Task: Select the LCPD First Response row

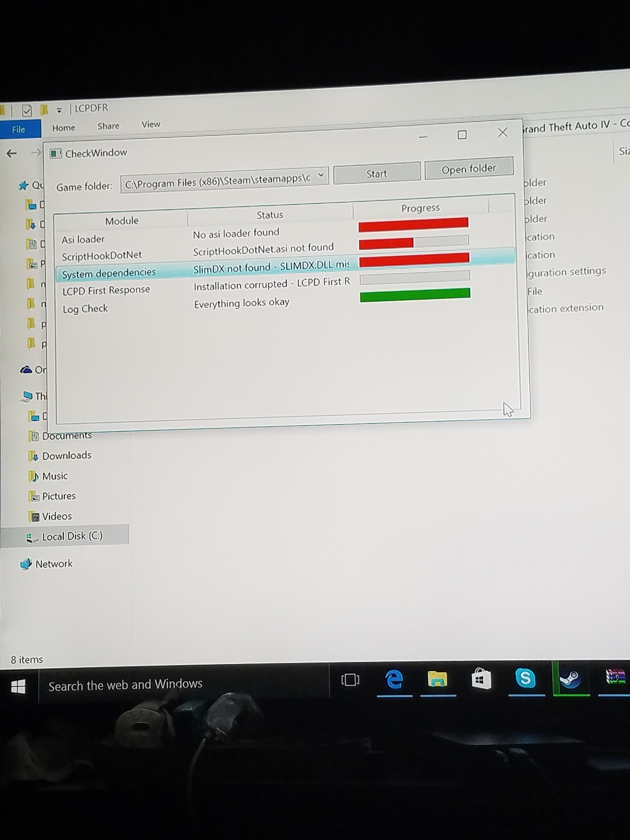Action: point(106,290)
